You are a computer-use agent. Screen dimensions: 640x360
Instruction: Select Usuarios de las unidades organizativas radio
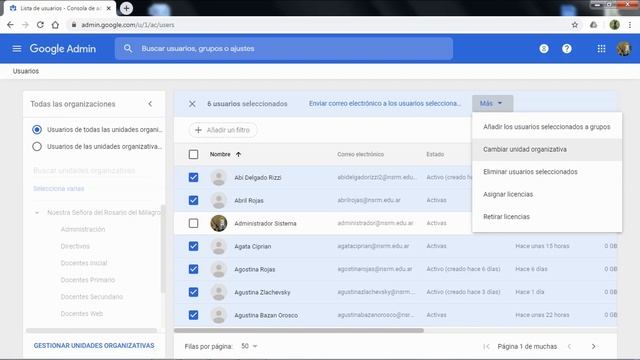point(37,147)
